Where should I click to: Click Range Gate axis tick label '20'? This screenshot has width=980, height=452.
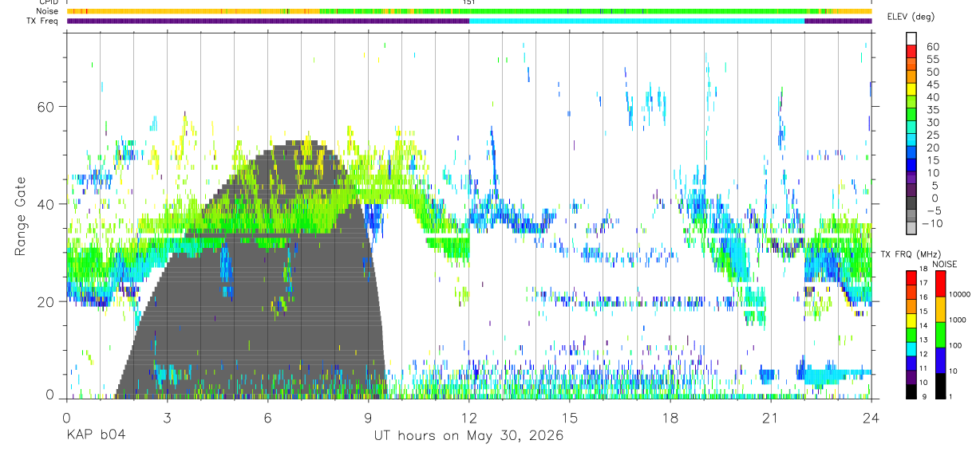47,302
